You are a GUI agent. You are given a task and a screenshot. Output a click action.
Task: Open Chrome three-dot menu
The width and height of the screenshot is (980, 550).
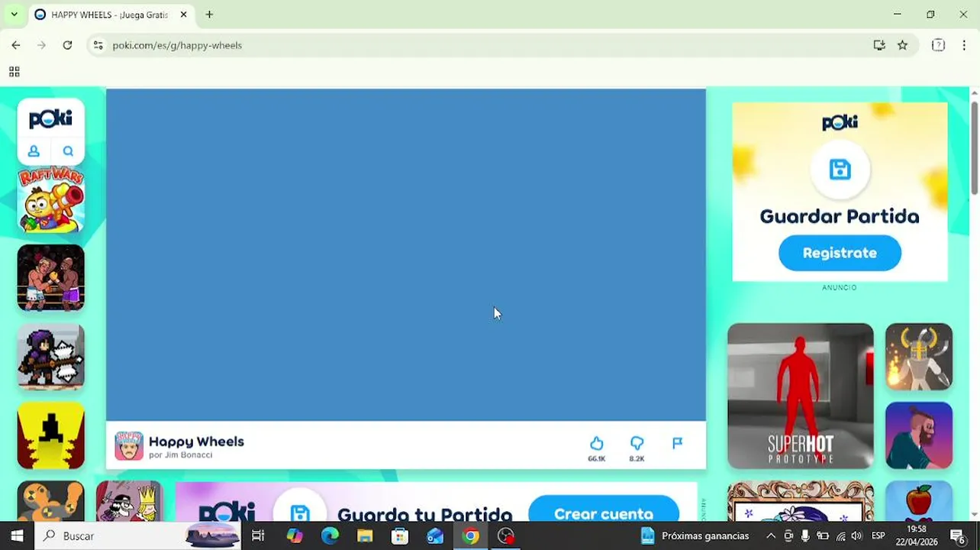point(965,45)
